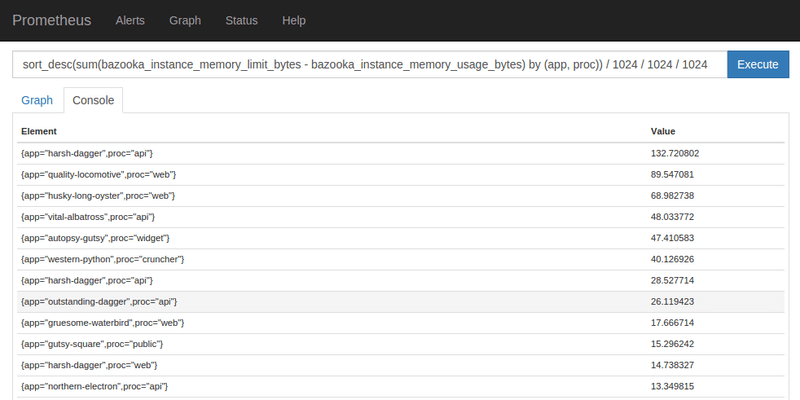Viewport: 800px width, 400px height.
Task: Select the western-python cruncher row
Action: pyautogui.click(x=401, y=260)
